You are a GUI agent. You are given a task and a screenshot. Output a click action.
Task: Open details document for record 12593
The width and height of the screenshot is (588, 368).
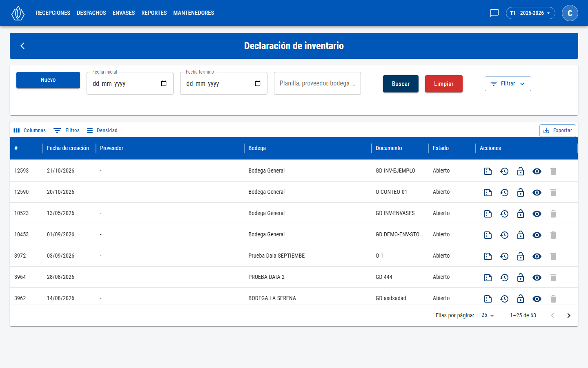click(488, 171)
